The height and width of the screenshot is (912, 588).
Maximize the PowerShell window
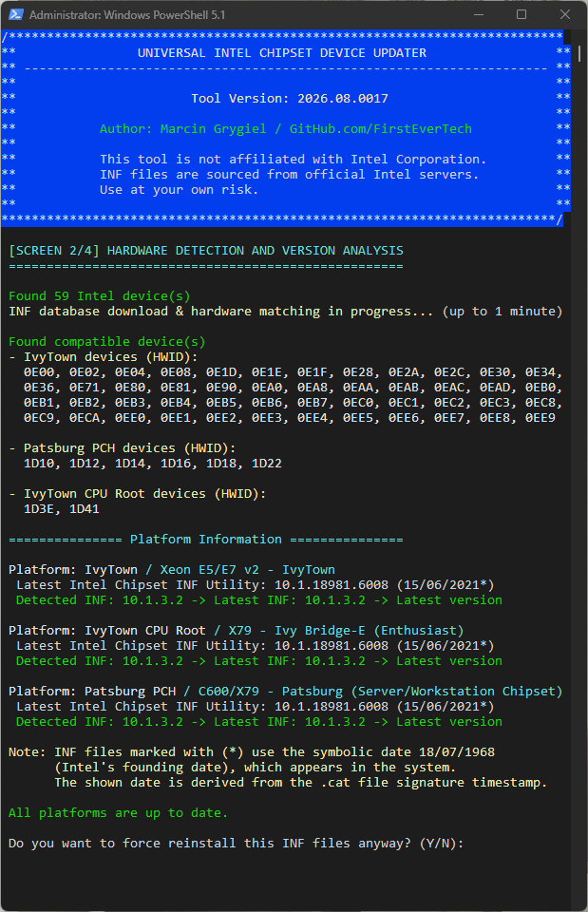[522, 14]
